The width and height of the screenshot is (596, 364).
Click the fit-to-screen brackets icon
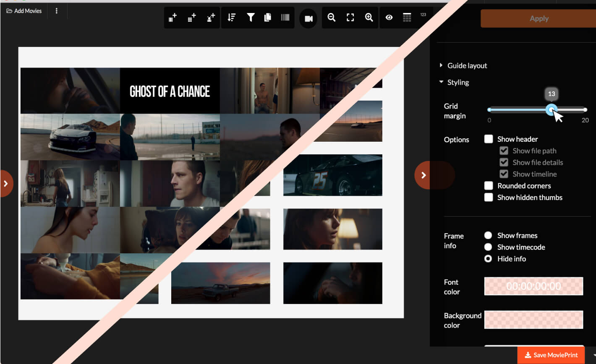click(x=350, y=18)
